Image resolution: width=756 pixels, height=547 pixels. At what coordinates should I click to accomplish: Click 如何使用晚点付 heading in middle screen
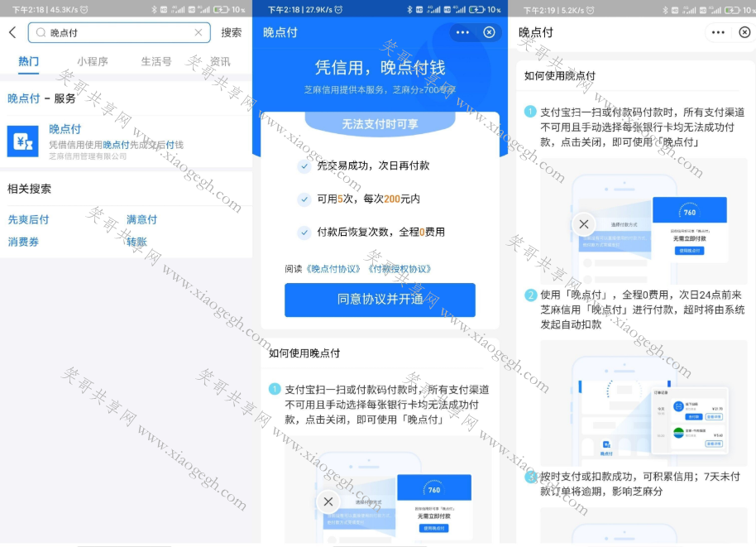pyautogui.click(x=304, y=353)
